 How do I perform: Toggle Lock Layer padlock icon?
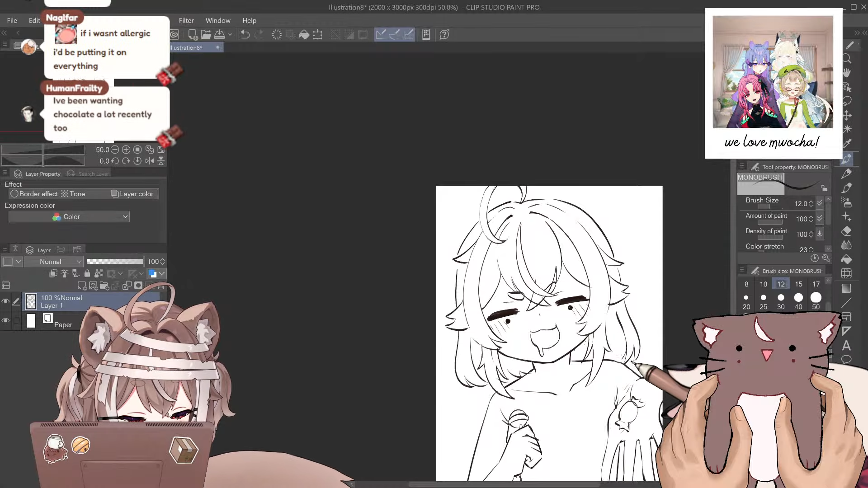pyautogui.click(x=87, y=273)
